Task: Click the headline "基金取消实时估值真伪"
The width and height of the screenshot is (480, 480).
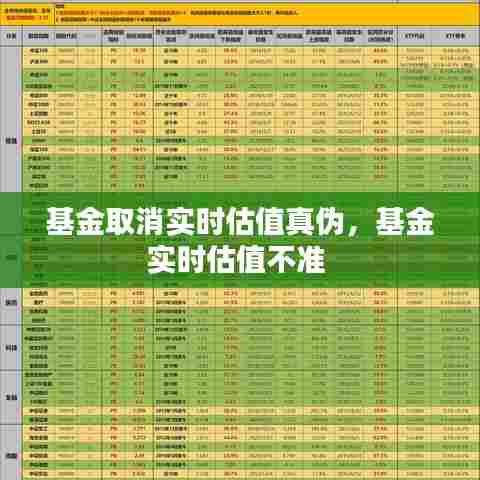Action: [195, 222]
